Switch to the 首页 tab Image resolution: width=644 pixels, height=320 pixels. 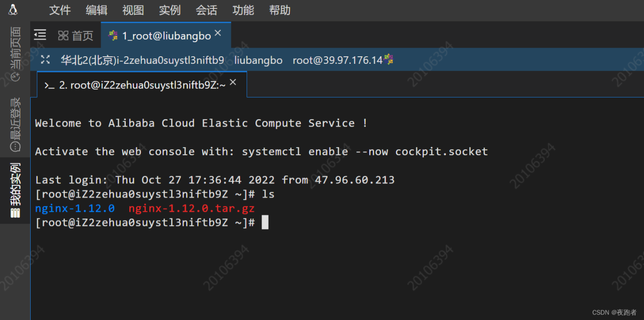[76, 36]
